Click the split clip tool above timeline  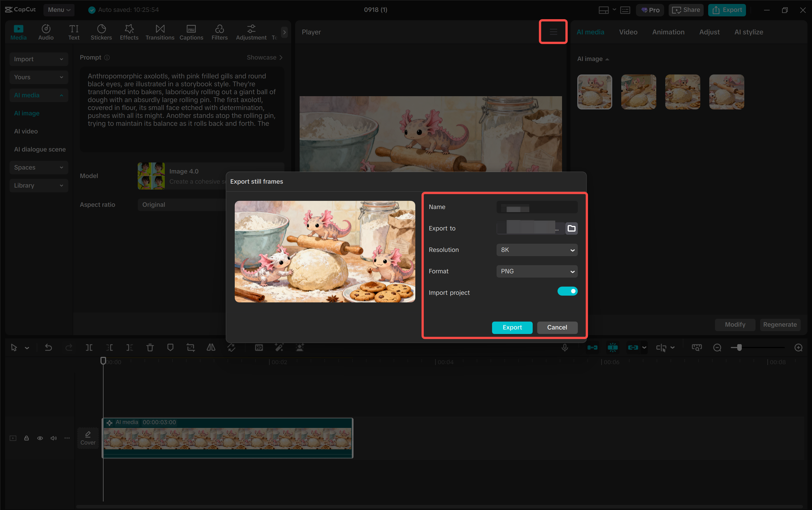pos(89,348)
